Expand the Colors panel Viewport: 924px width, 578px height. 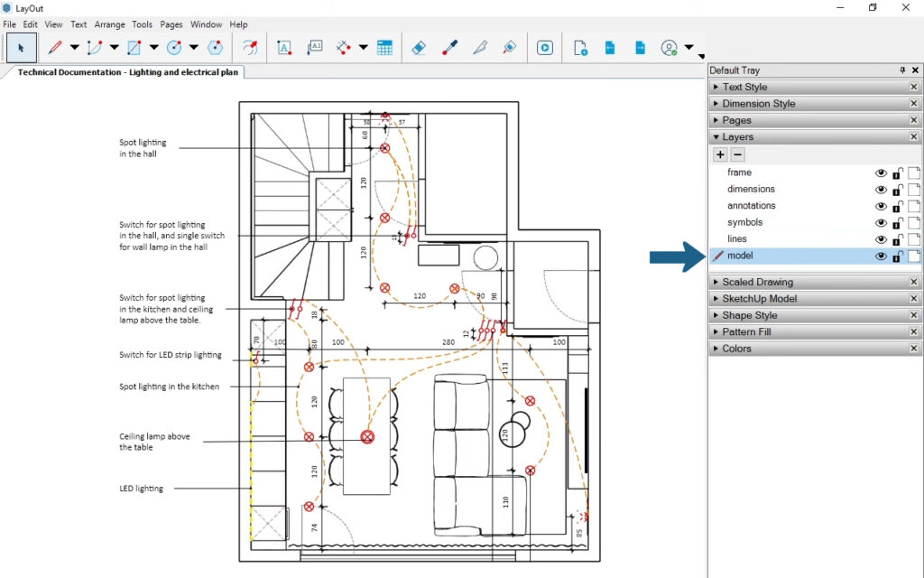coord(736,349)
